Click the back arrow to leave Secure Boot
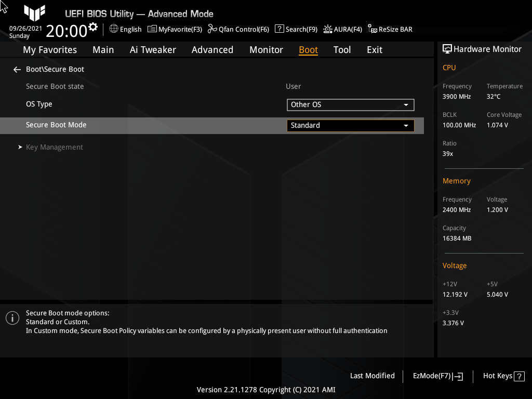 click(17, 69)
